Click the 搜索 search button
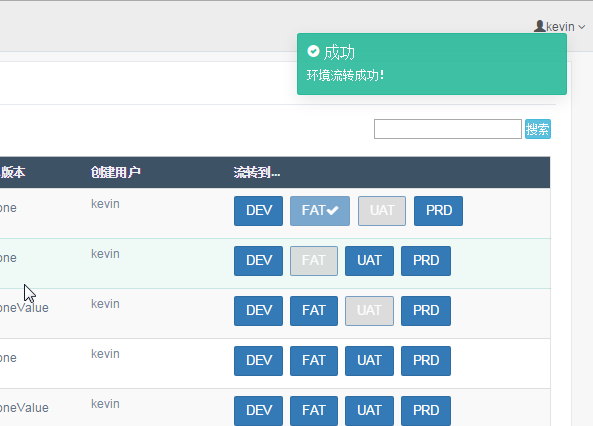 537,129
